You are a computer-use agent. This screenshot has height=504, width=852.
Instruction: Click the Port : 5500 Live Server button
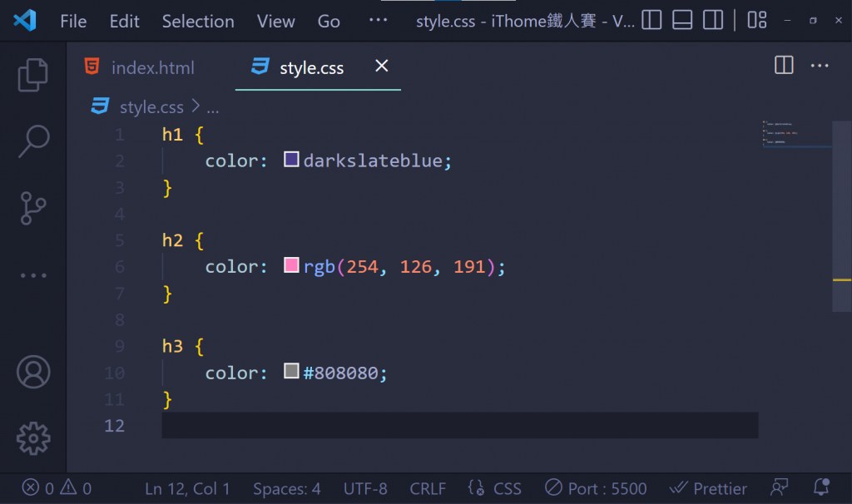pyautogui.click(x=596, y=488)
